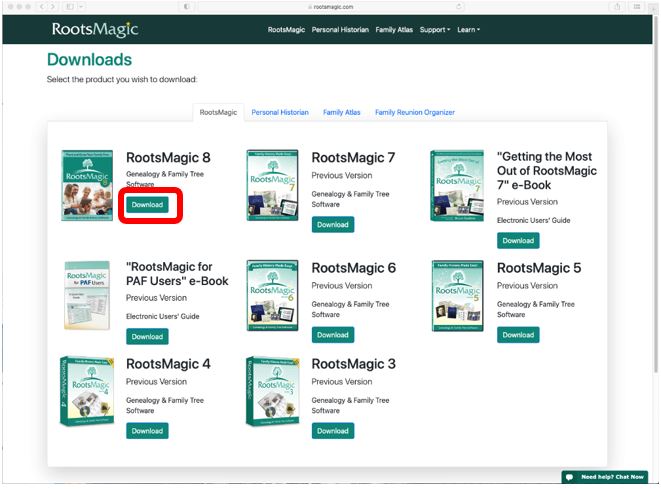
Task: Expand the Learn dropdown menu
Action: (468, 30)
